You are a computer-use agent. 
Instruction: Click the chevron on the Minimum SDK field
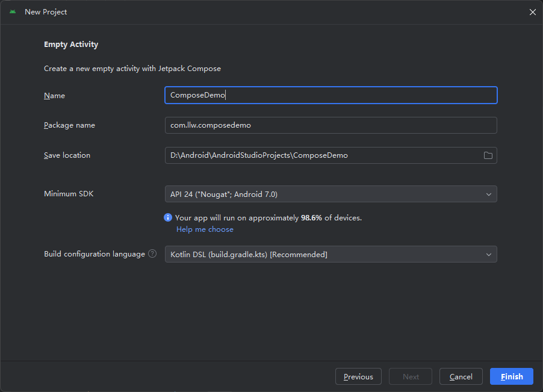coord(489,194)
